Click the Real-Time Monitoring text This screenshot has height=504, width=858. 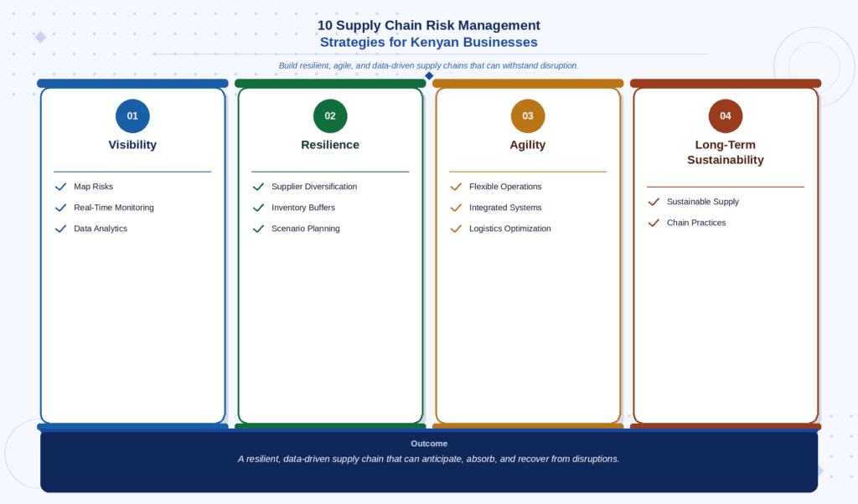click(x=114, y=208)
